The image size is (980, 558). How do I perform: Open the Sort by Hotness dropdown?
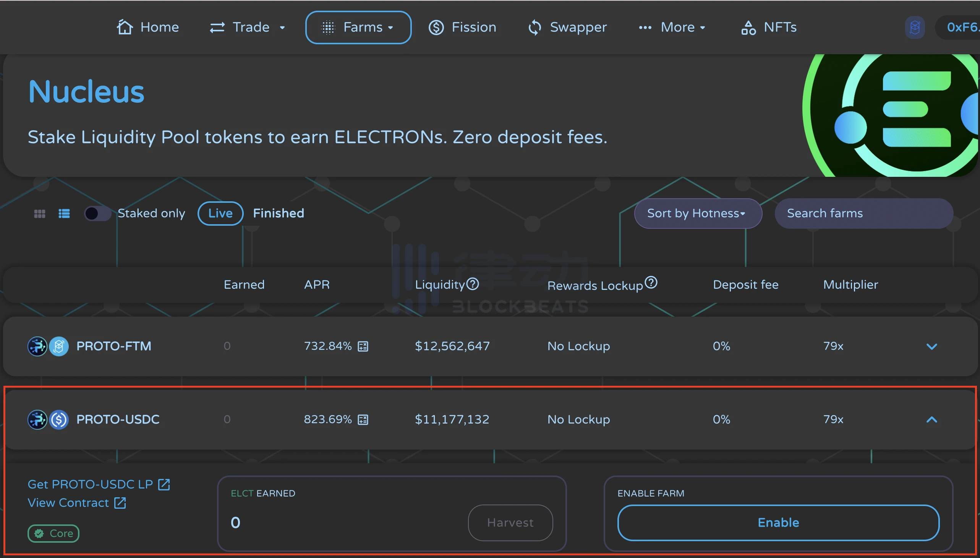tap(698, 213)
